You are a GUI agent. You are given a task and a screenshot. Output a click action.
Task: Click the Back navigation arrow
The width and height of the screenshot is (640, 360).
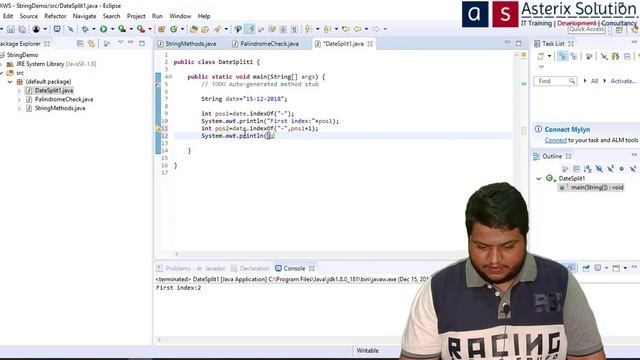tap(358, 29)
